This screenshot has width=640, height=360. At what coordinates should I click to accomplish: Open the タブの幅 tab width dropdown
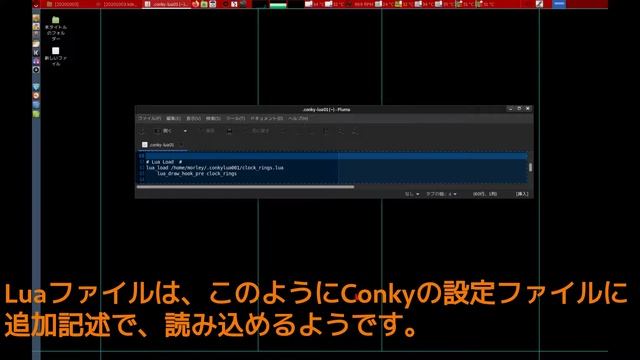(441, 194)
